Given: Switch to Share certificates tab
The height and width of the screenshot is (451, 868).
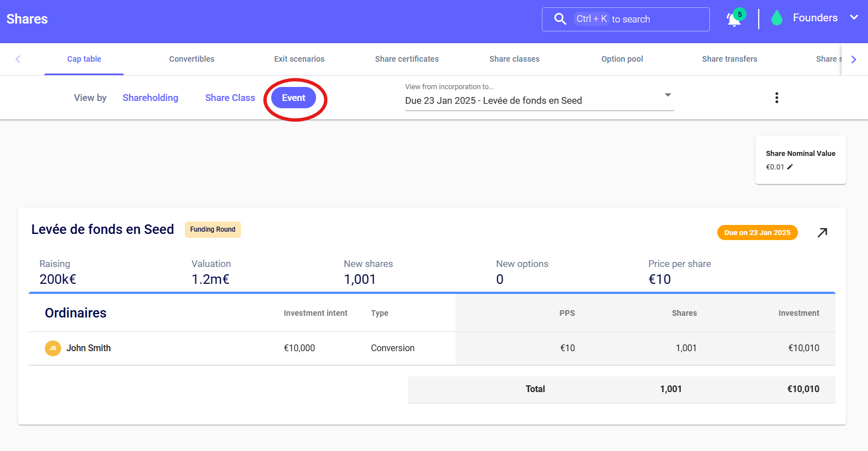Looking at the screenshot, I should click(x=407, y=59).
